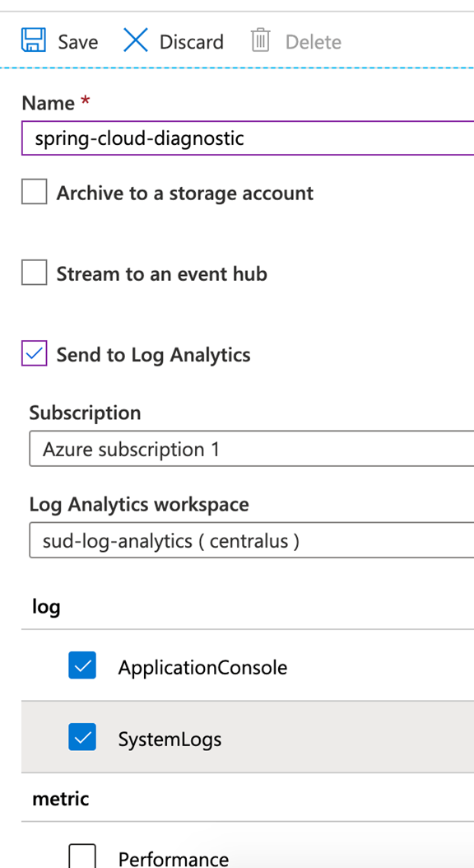
Task: Click the Name input field
Action: point(248,138)
